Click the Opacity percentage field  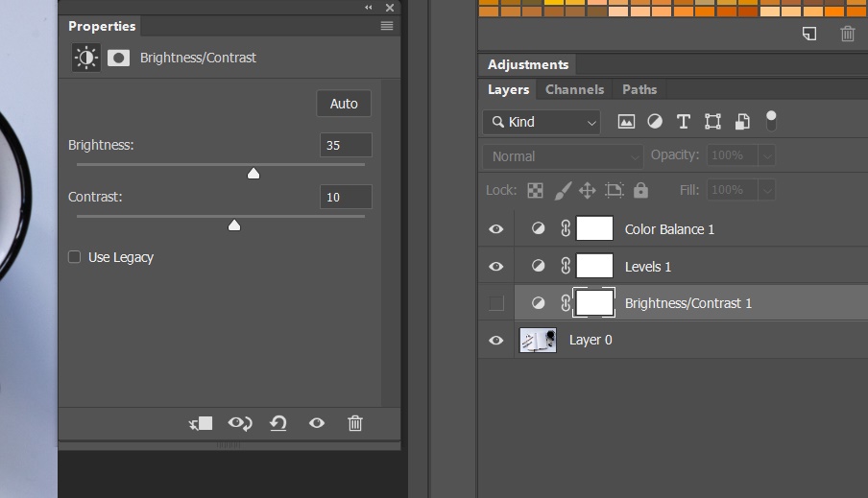point(733,155)
